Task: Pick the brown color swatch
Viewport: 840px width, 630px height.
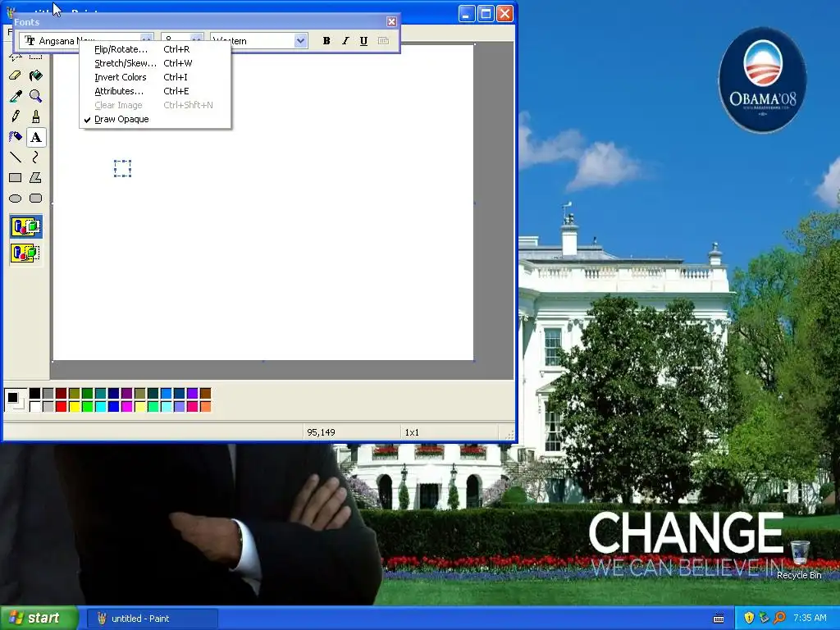Action: tap(205, 394)
